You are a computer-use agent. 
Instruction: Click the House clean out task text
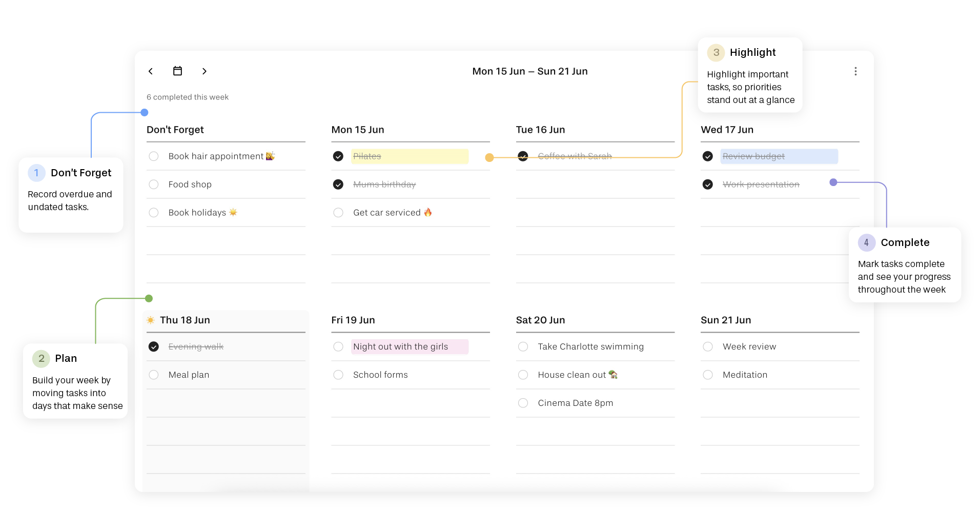tap(572, 375)
